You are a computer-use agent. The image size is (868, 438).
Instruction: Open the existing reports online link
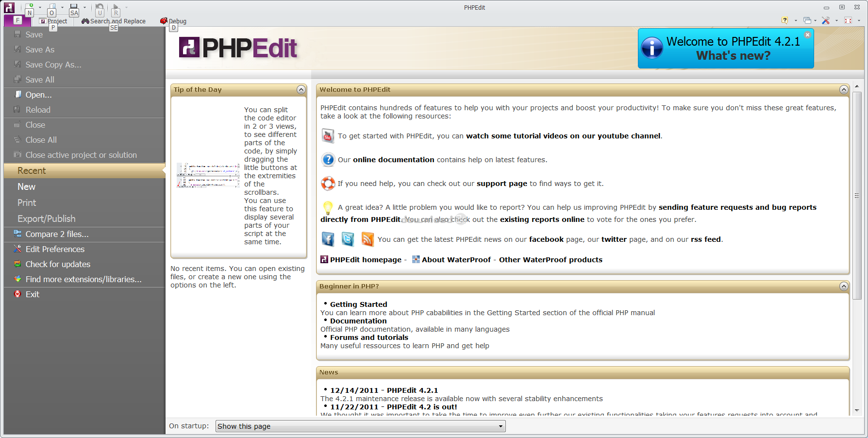[542, 219]
